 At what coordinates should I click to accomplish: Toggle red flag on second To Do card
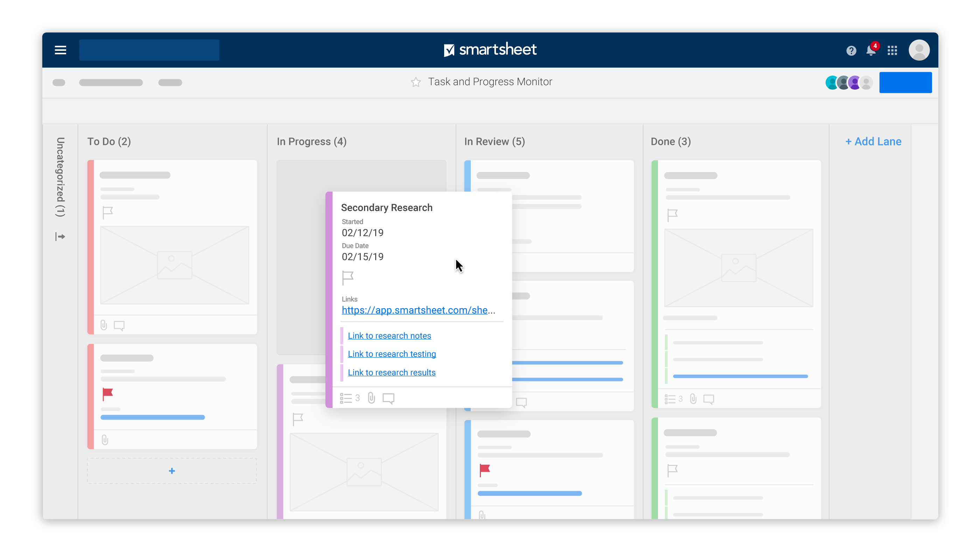108,394
